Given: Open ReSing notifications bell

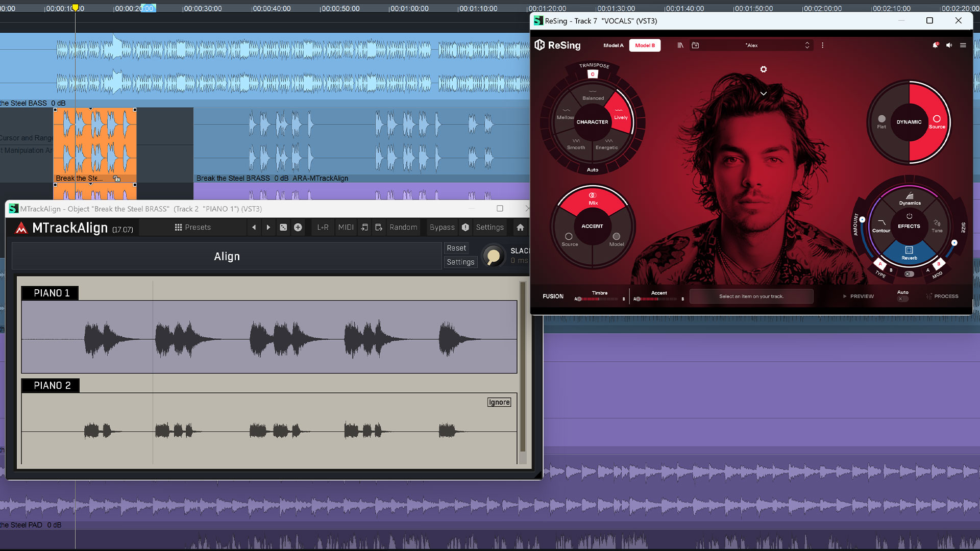Looking at the screenshot, I should [935, 45].
